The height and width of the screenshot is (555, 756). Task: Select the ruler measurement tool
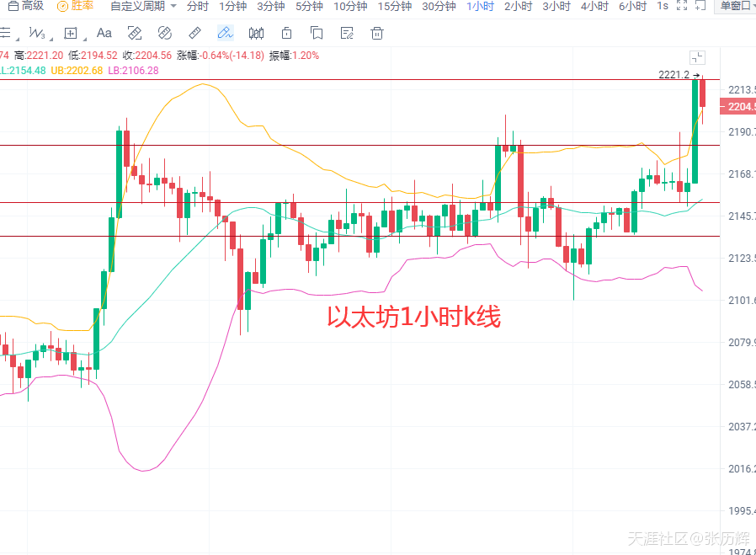194,34
